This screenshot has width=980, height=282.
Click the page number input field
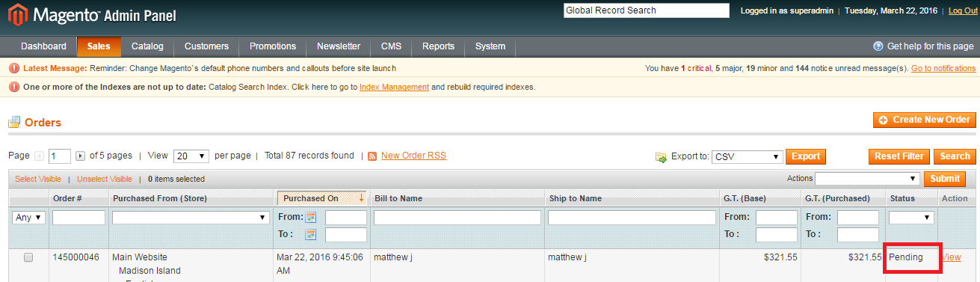click(60, 156)
